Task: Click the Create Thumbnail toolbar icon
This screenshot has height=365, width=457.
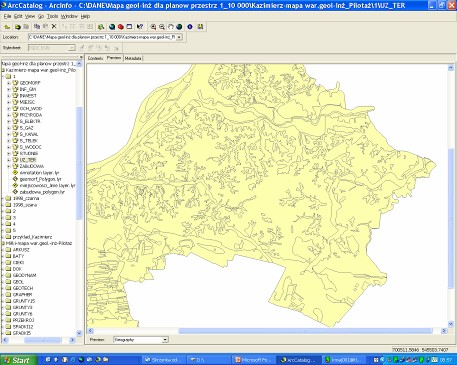Action: click(200, 27)
